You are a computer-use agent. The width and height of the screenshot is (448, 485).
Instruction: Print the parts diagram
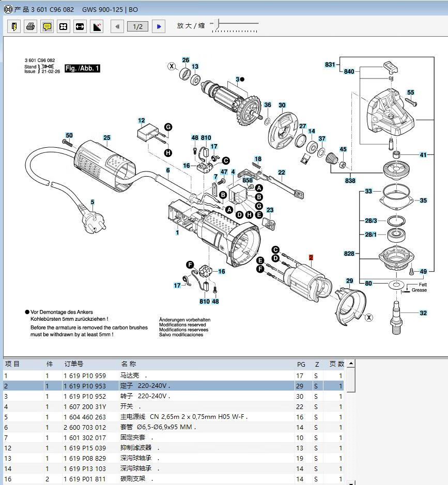coord(30,27)
